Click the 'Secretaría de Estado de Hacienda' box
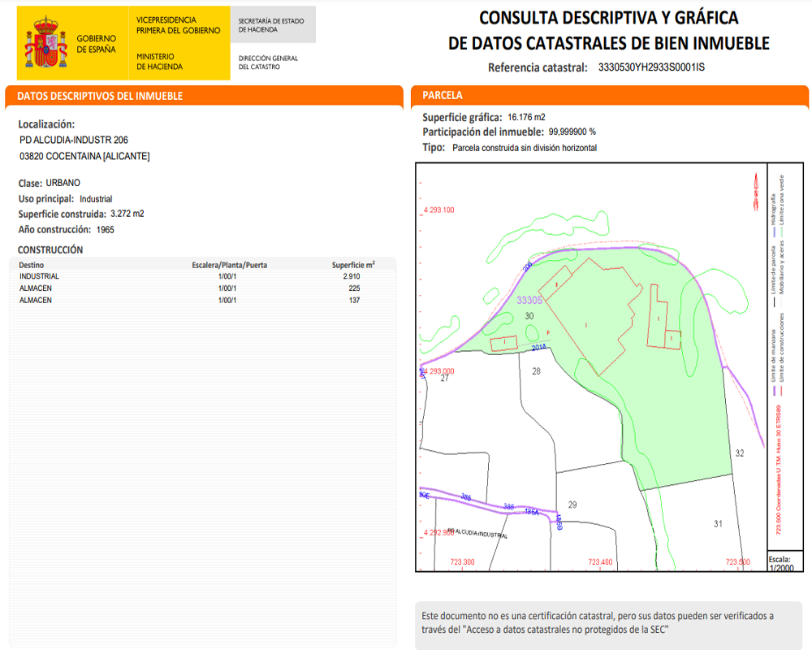This screenshot has width=812, height=650. (x=273, y=25)
